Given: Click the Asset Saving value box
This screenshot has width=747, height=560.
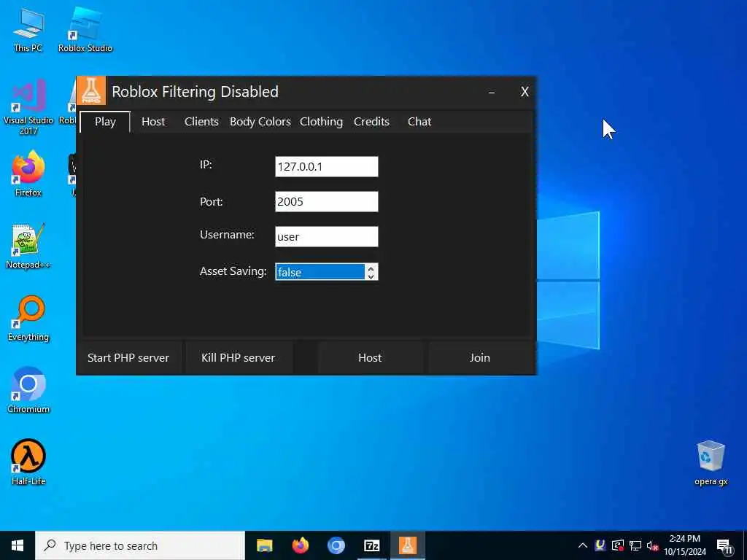Looking at the screenshot, I should coord(320,272).
